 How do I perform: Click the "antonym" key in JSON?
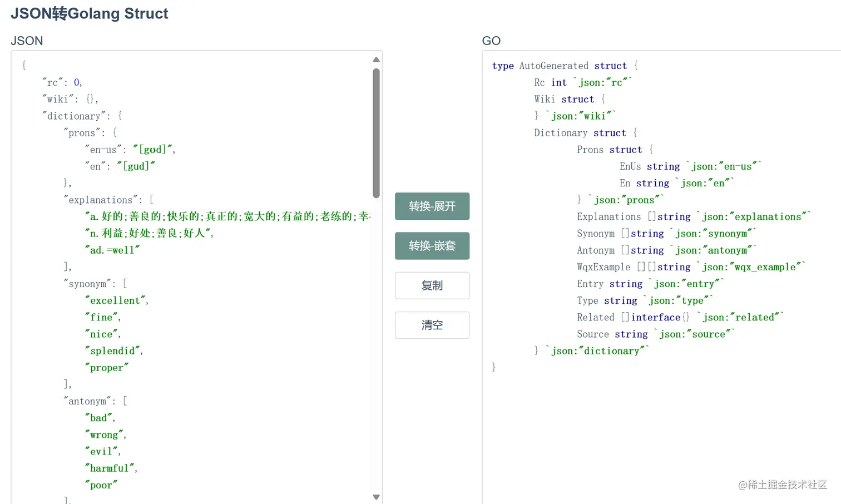tap(88, 401)
